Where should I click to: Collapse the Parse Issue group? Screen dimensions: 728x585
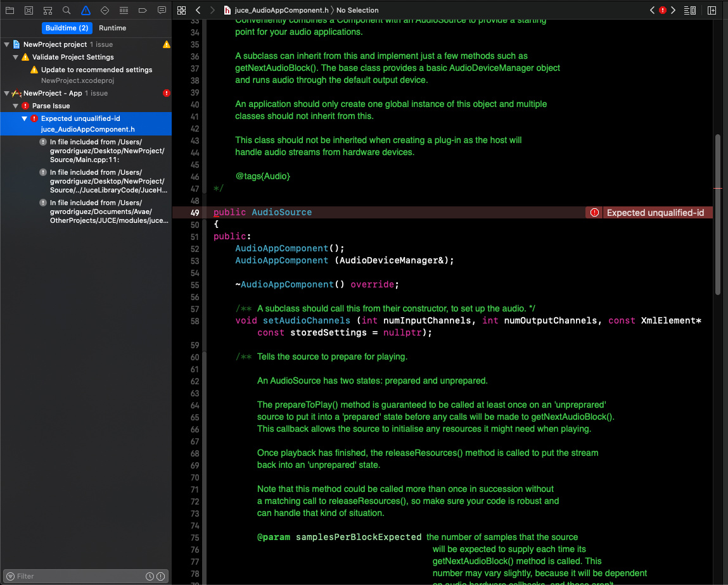click(16, 106)
